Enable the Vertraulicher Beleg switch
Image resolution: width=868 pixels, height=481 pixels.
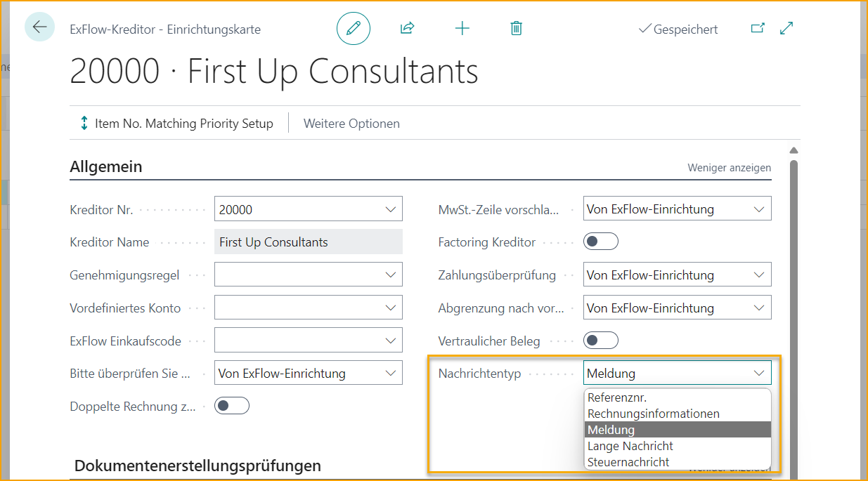[601, 341]
